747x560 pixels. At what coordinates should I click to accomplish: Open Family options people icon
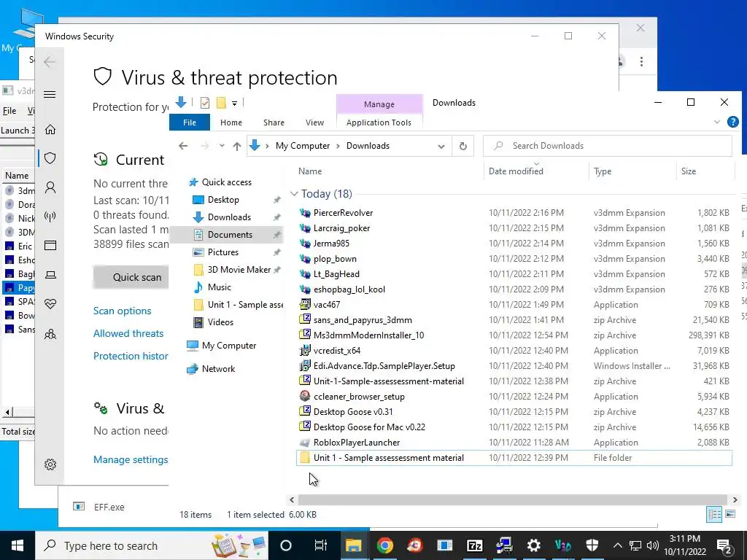coord(50,334)
